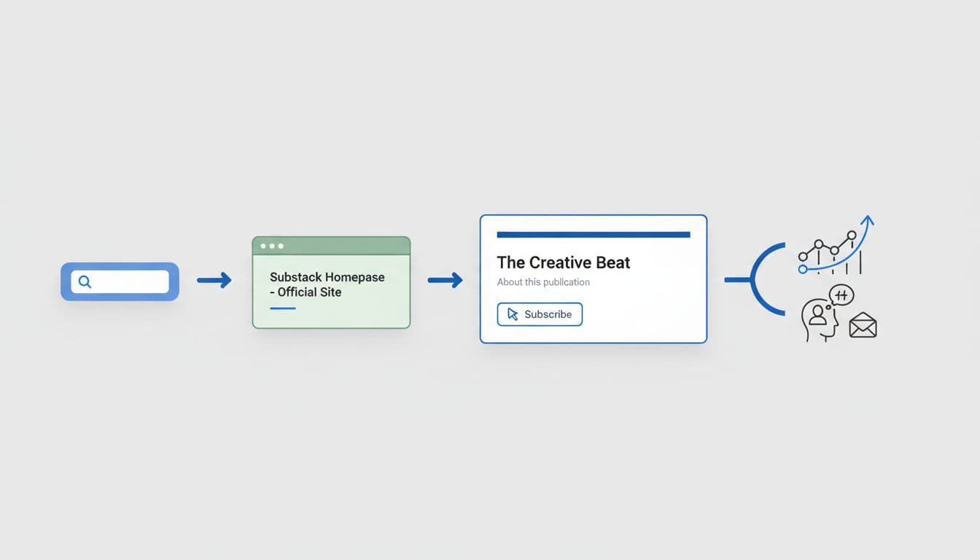The image size is (980, 560).
Task: Follow the underlined link below Substack Homepage text
Action: click(283, 308)
